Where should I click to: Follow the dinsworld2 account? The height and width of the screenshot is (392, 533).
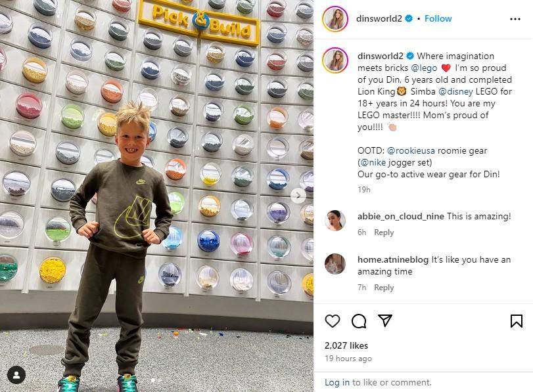pos(438,18)
